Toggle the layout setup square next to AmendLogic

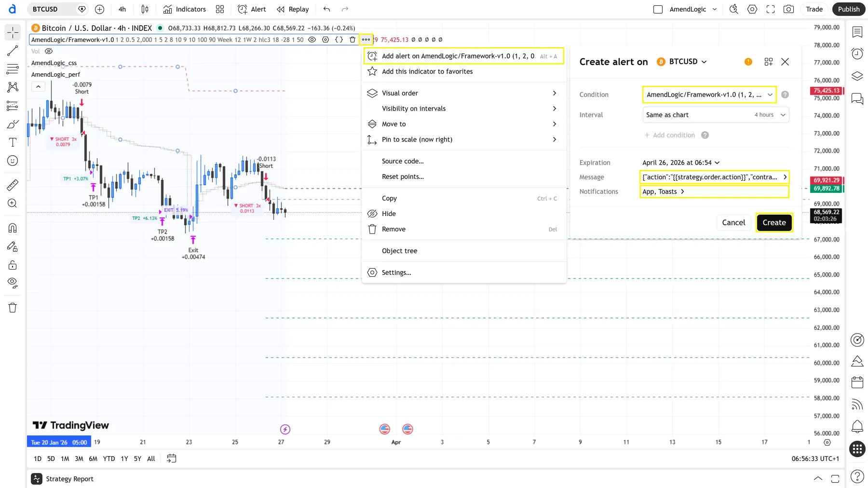(658, 9)
